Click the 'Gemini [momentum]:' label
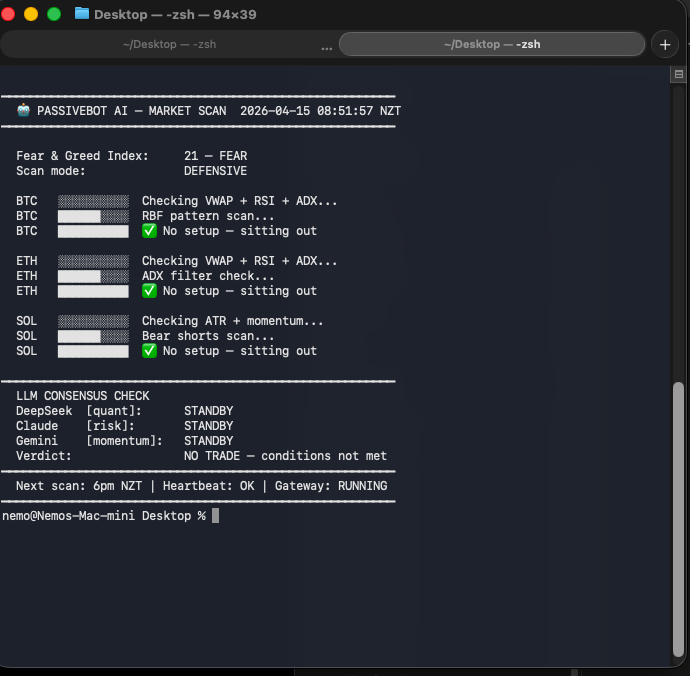 pos(89,441)
